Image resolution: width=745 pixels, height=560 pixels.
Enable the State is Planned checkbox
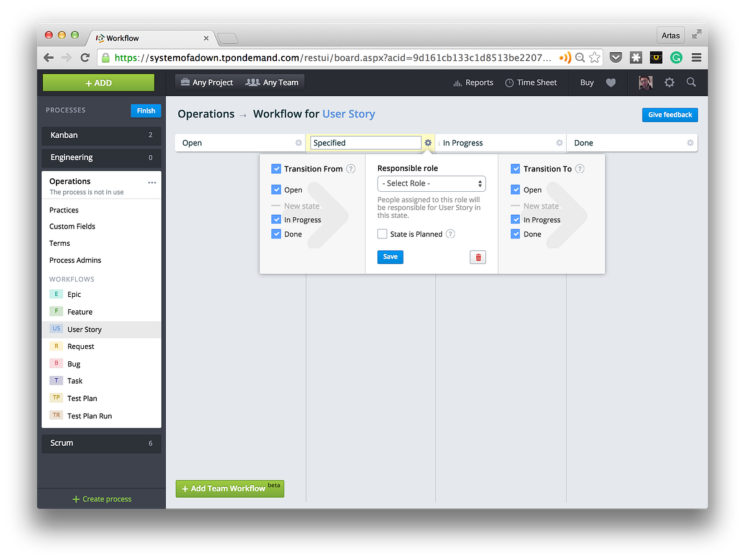point(382,234)
